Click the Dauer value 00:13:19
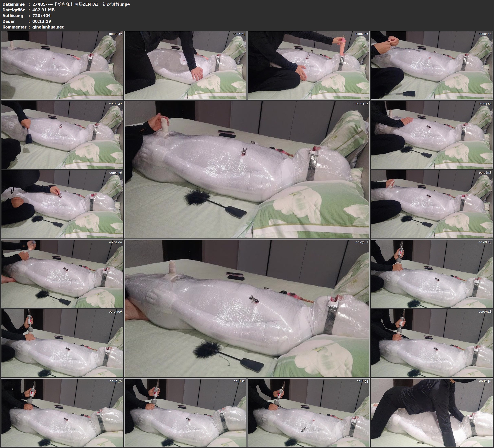Viewport: 494px width, 448px height. [42, 21]
